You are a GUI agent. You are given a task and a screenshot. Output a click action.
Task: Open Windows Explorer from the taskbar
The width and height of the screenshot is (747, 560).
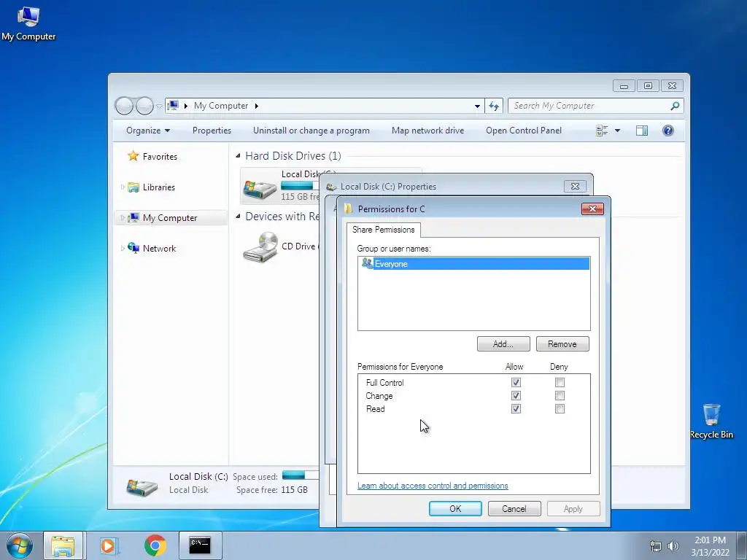tap(63, 545)
